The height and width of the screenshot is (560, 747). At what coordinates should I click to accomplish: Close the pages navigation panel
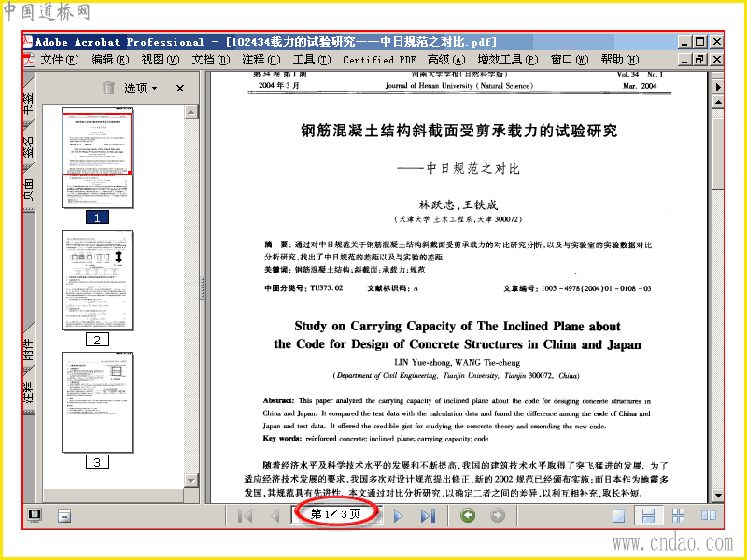[180, 88]
